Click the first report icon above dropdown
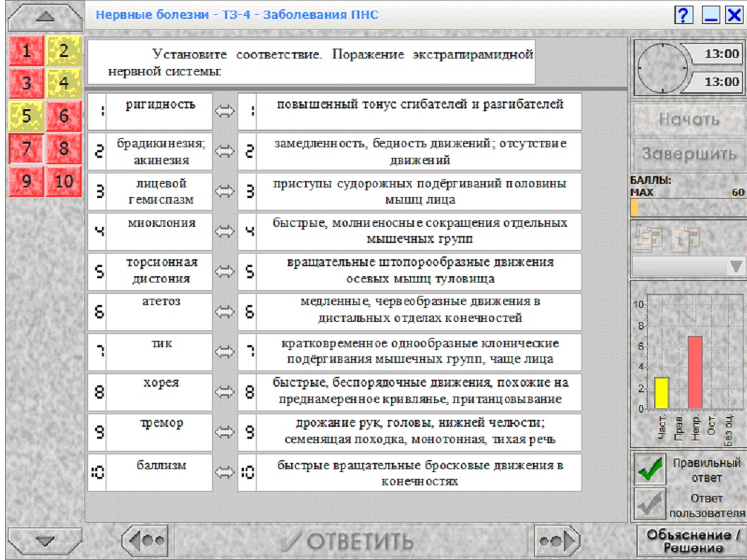Image resolution: width=747 pixels, height=560 pixels. click(648, 237)
